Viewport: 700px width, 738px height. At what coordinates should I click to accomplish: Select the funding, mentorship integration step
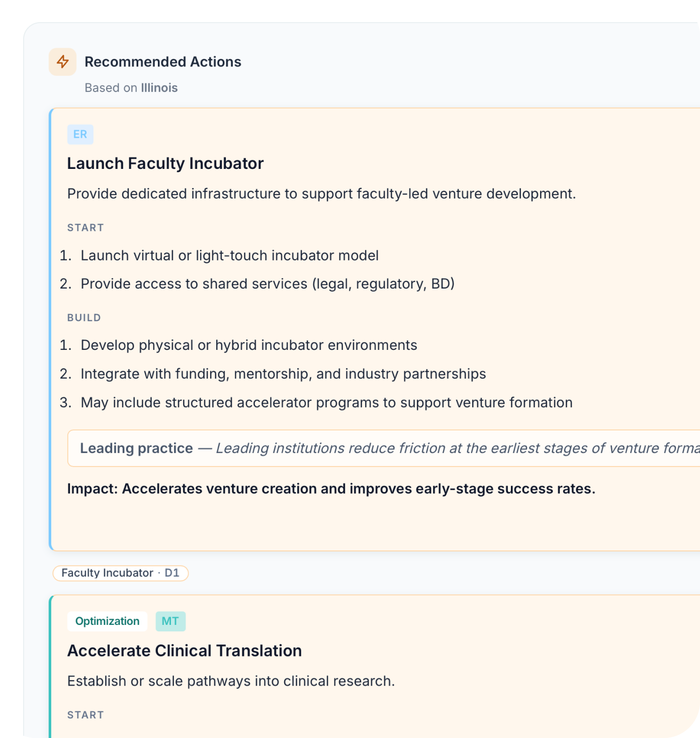click(283, 374)
